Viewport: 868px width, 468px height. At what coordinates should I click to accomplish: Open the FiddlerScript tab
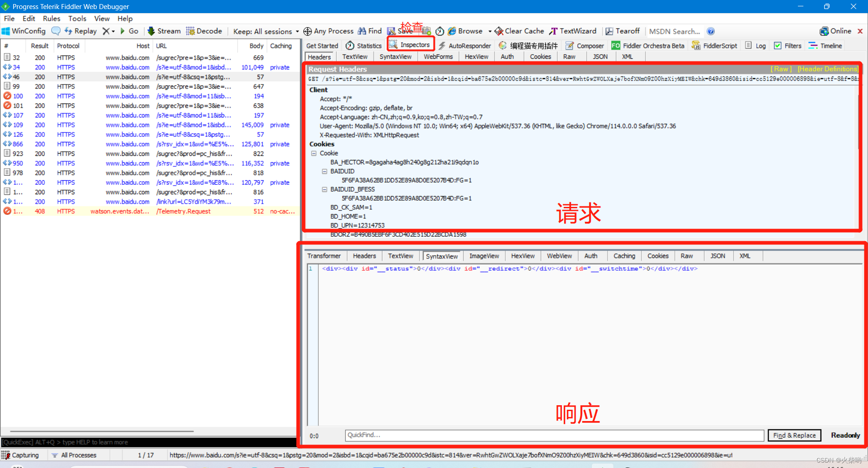715,46
